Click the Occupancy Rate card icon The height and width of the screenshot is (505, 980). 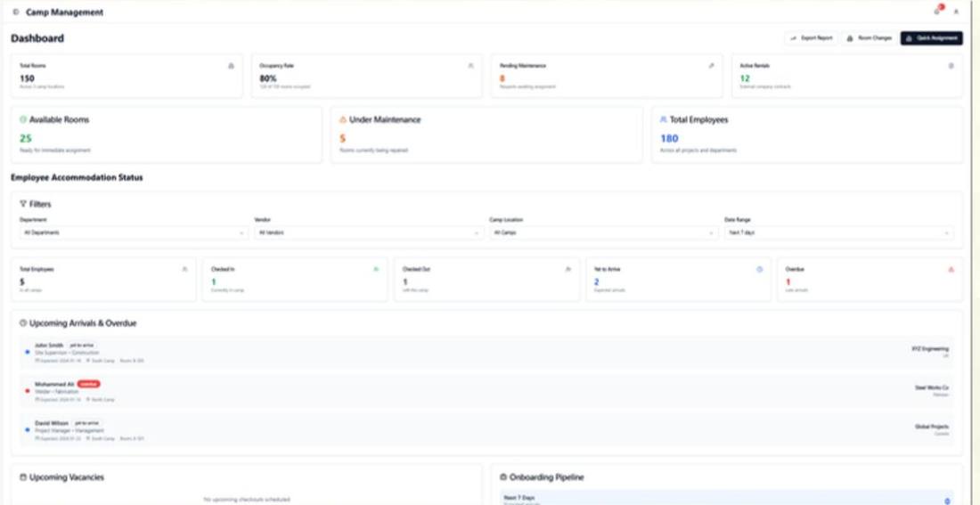[470, 66]
